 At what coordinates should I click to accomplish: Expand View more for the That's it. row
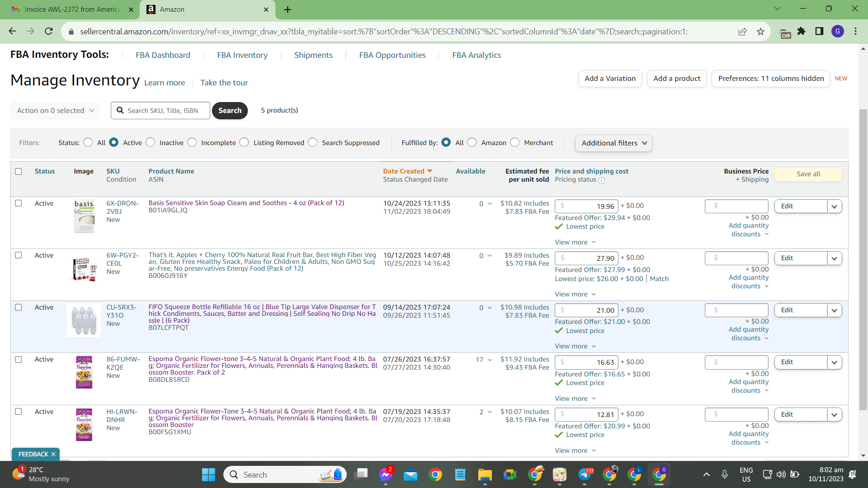(x=576, y=294)
